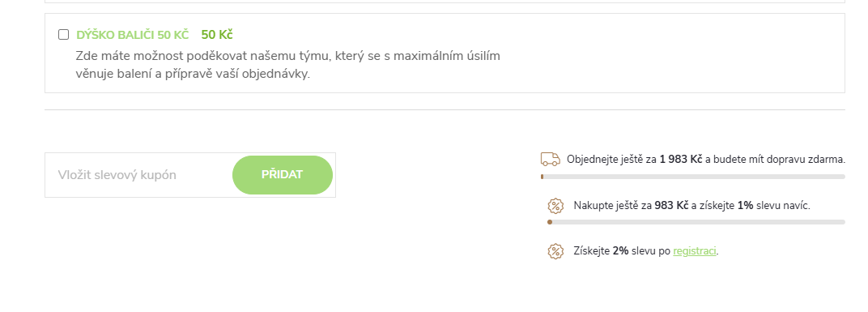
Task: Click the green PŘIDAT button
Action: 283,175
